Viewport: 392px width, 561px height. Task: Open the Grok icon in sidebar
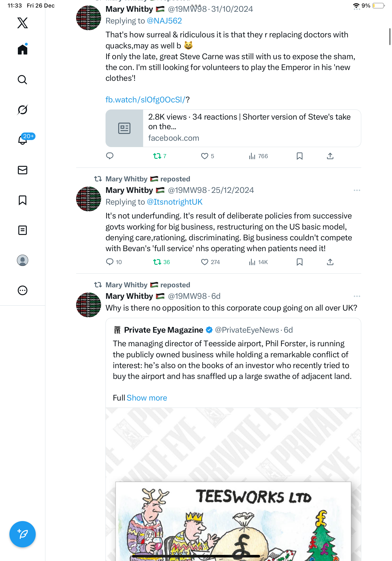pyautogui.click(x=23, y=110)
